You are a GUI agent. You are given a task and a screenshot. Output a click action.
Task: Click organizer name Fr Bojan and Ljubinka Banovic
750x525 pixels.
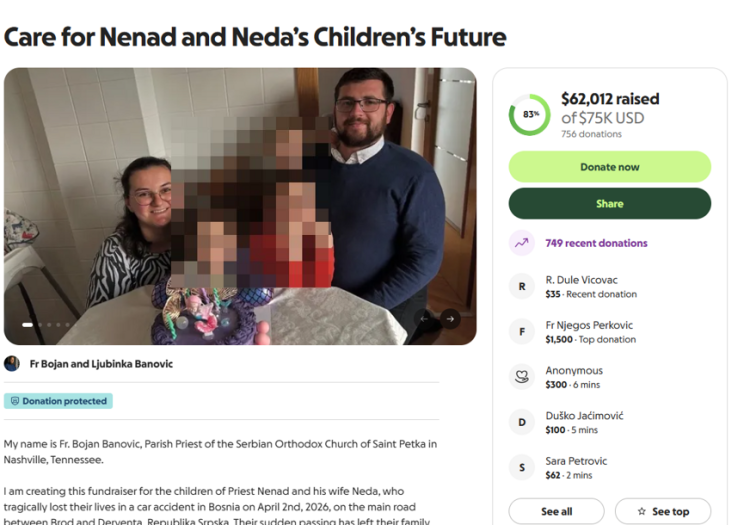click(101, 364)
